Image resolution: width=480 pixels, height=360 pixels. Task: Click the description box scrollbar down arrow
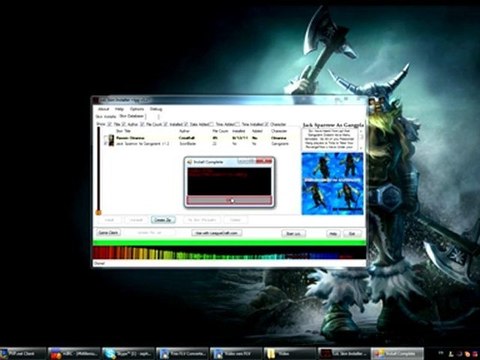(x=360, y=147)
